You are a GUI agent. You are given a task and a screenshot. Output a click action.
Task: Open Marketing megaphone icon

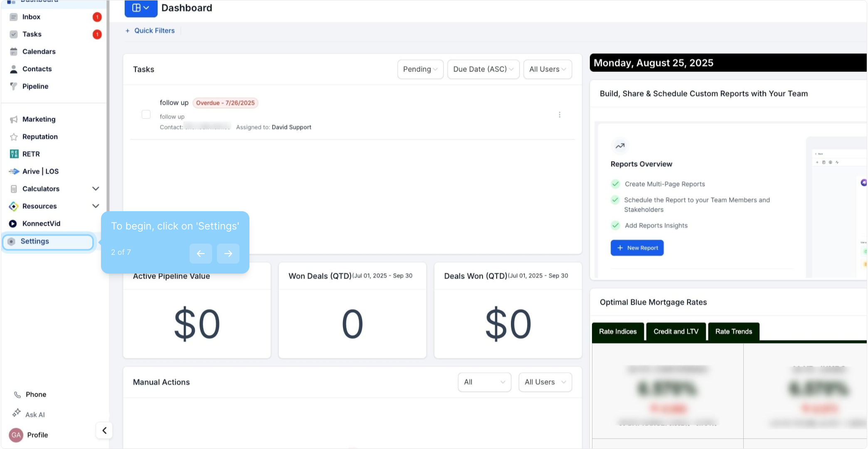(x=14, y=119)
